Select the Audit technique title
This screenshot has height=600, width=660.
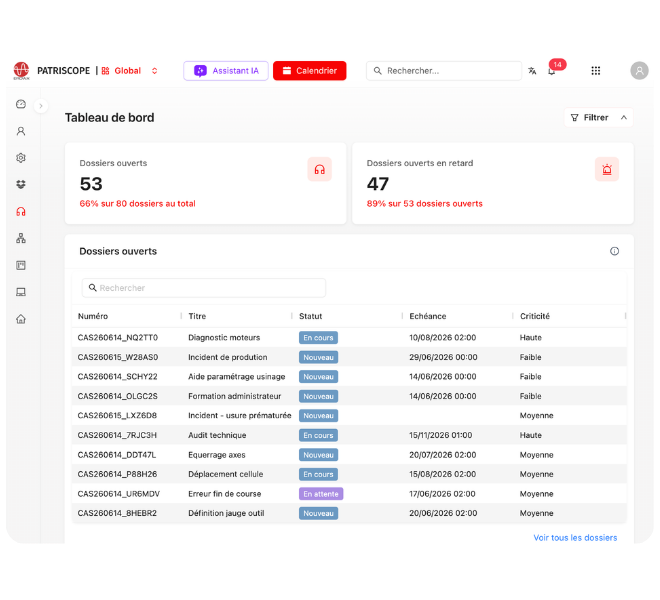click(217, 435)
